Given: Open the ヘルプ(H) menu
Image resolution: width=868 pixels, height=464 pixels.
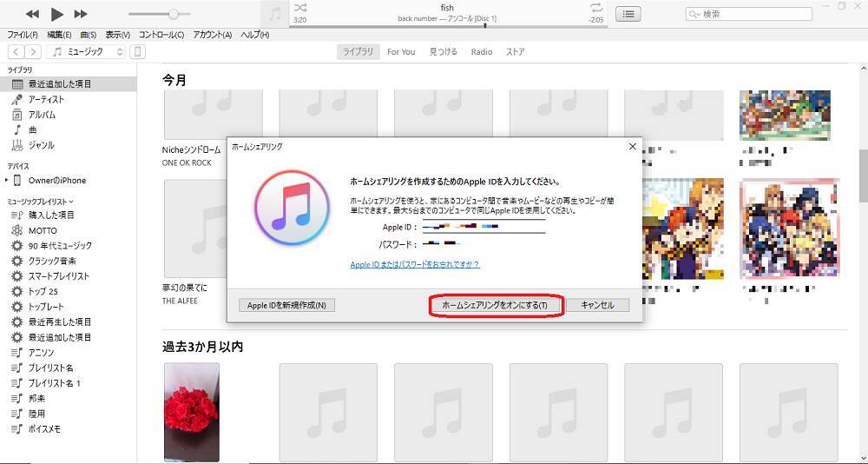Looking at the screenshot, I should [x=254, y=35].
